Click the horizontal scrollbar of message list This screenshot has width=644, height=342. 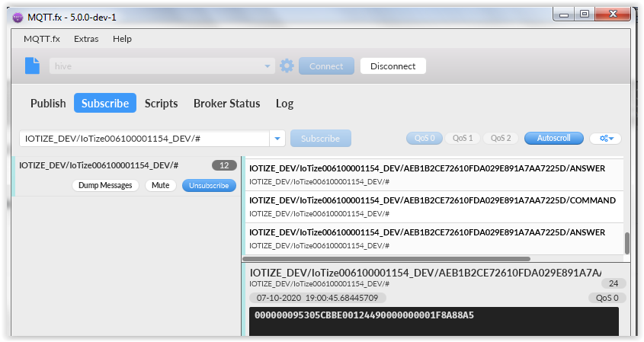click(386, 259)
